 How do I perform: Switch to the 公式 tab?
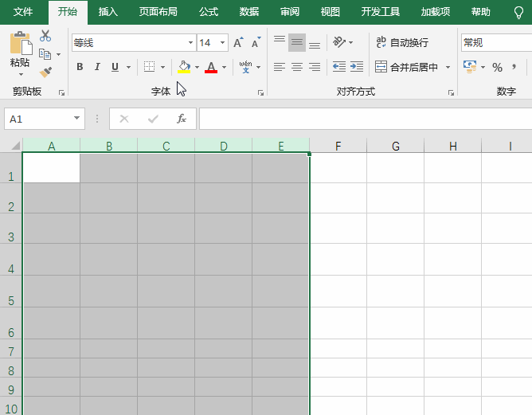coord(209,12)
